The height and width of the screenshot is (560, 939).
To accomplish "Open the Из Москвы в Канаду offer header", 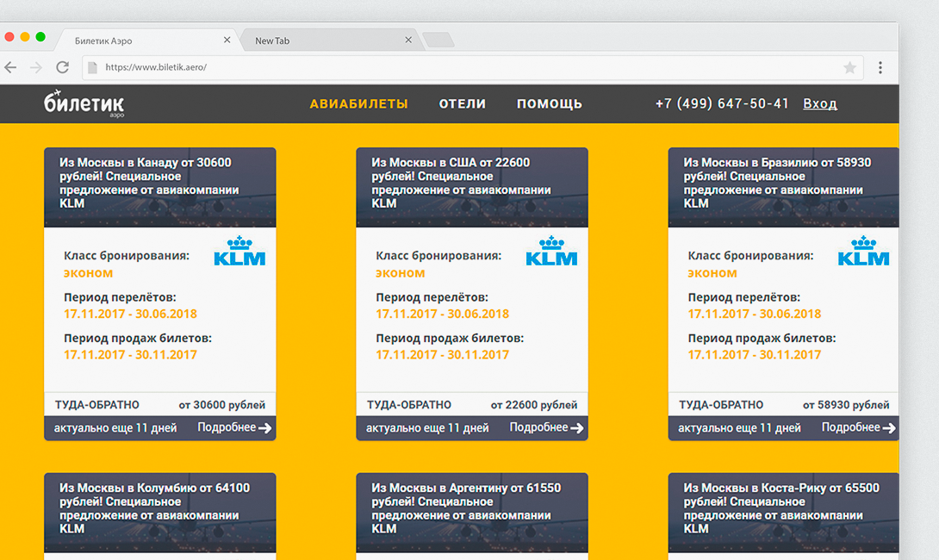I will [160, 188].
